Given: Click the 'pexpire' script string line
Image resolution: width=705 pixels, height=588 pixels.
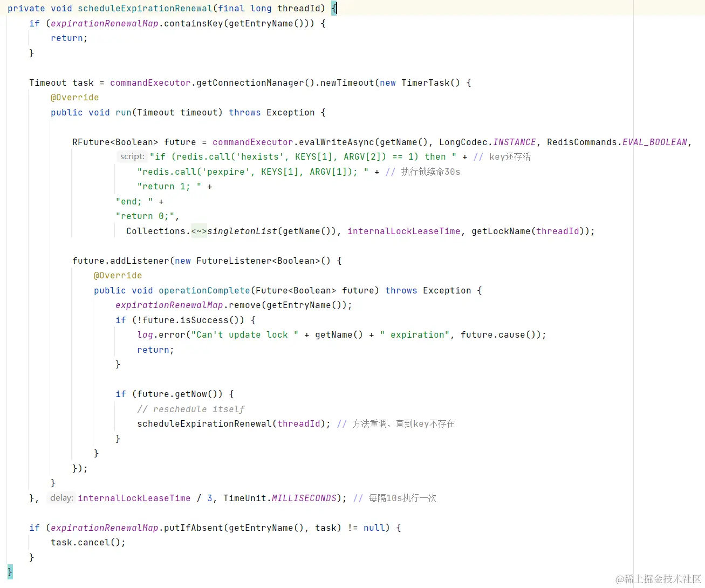Looking at the screenshot, I should click(253, 172).
